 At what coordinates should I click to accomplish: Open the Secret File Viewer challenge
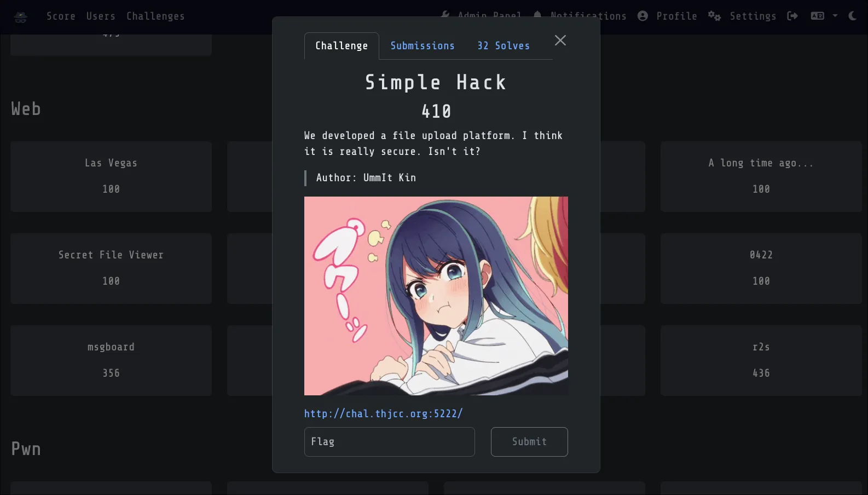coord(111,268)
